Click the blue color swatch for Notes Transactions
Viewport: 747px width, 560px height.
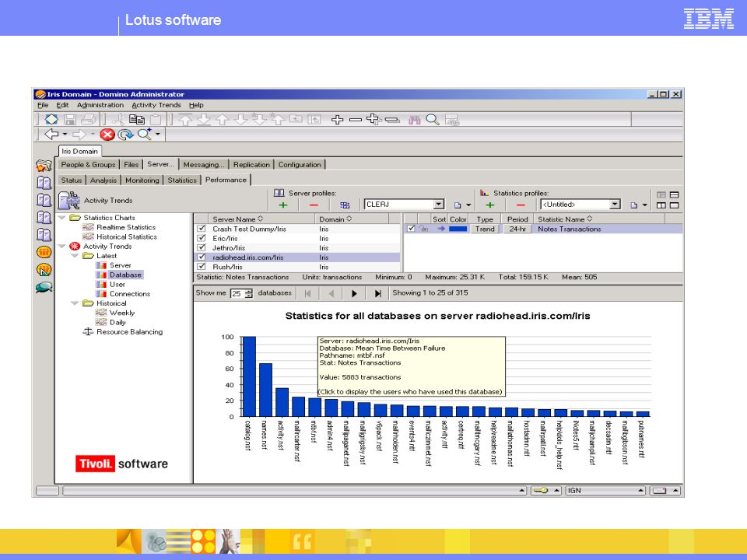click(x=458, y=229)
